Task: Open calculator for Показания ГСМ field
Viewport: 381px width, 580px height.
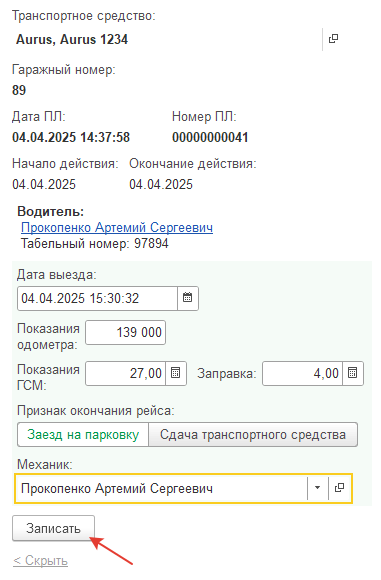Action: click(176, 373)
